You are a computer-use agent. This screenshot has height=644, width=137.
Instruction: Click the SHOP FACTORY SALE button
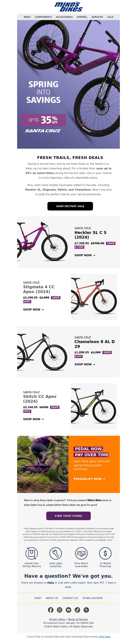pos(70,206)
